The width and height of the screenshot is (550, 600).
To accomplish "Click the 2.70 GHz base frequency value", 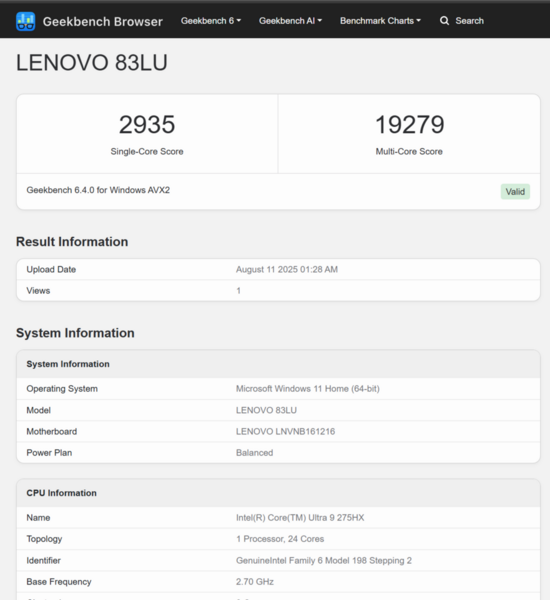I will tap(255, 582).
